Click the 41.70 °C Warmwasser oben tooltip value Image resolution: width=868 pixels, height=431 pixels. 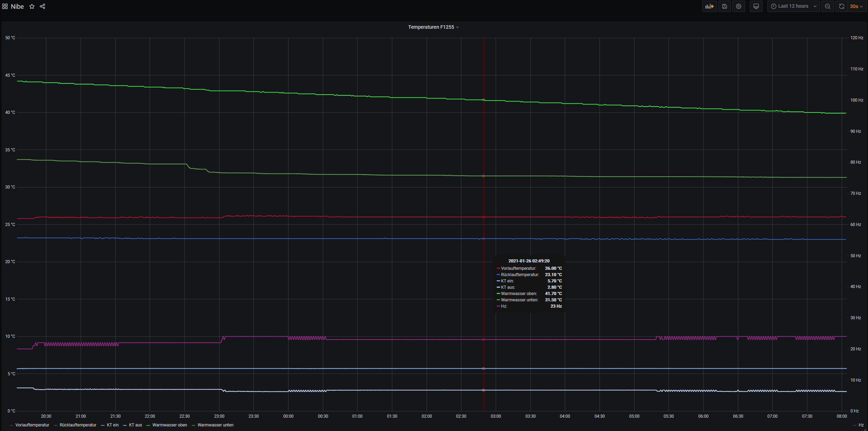click(x=553, y=294)
